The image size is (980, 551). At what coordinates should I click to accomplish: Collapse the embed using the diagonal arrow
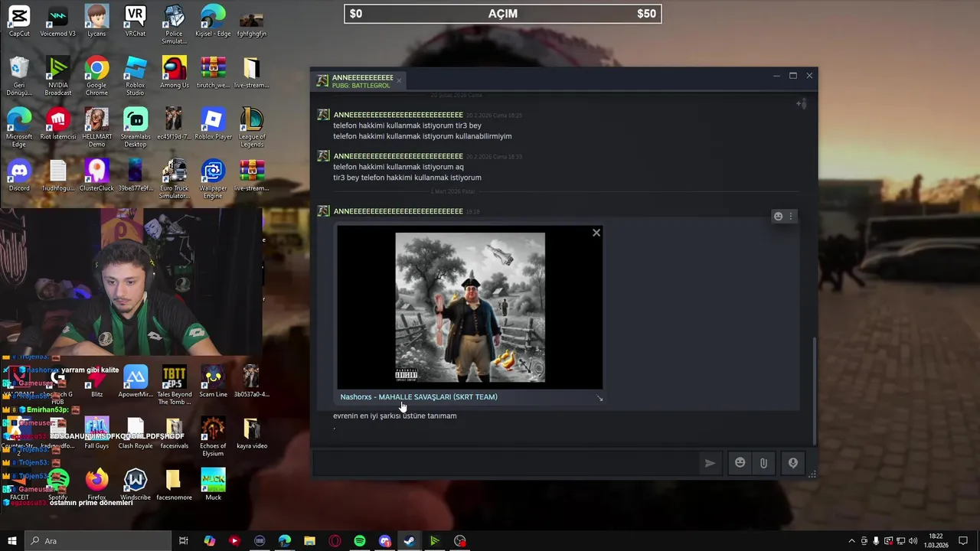[599, 398]
